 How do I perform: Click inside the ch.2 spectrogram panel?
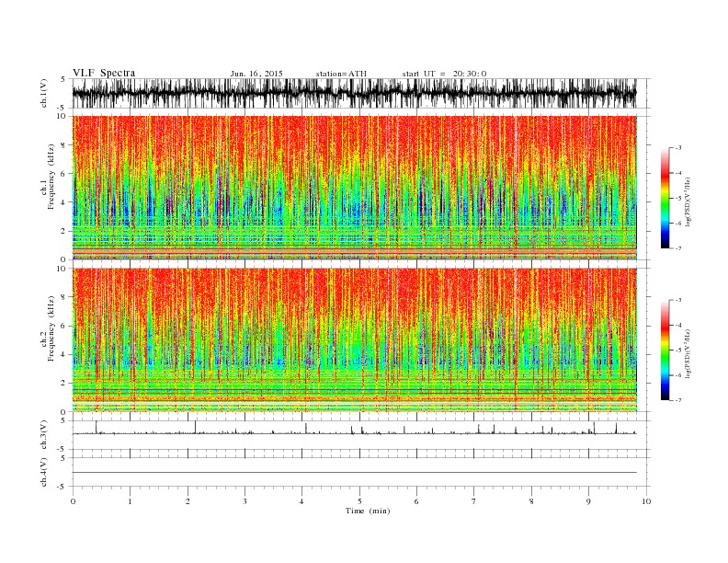(x=354, y=340)
